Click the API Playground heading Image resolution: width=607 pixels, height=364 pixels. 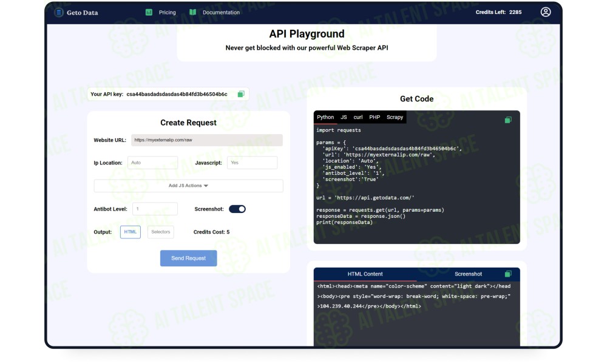pos(307,34)
